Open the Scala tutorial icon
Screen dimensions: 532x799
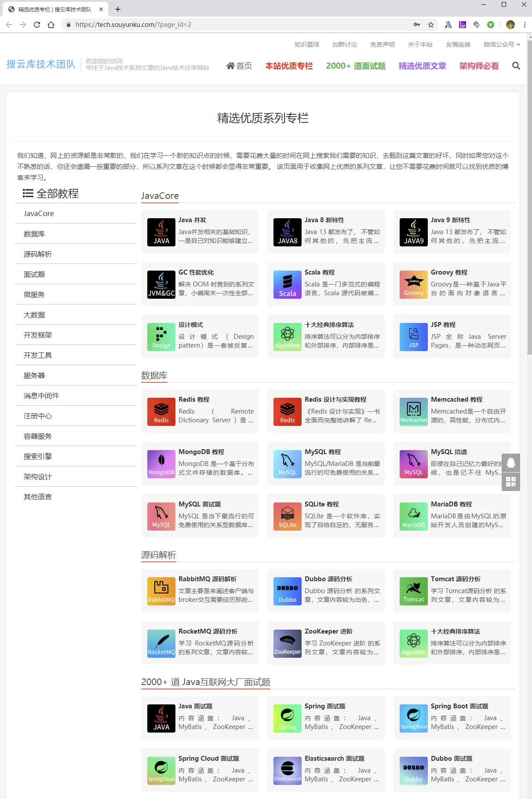coord(288,284)
